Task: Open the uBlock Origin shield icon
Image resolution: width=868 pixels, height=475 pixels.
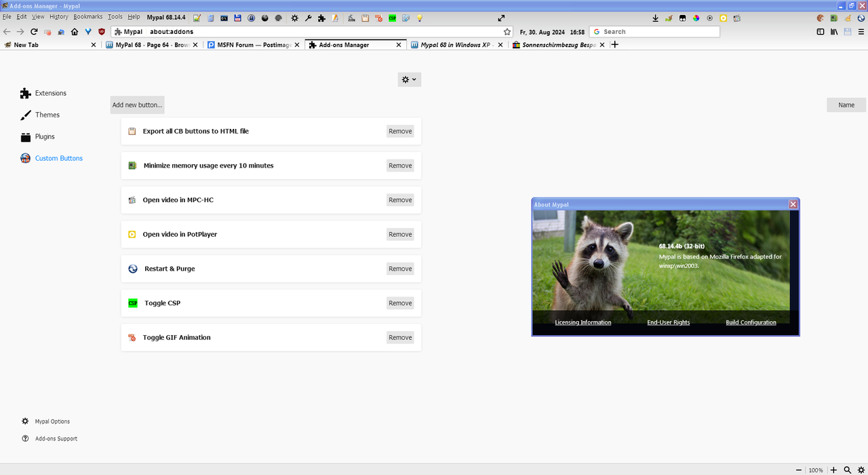Action: click(x=102, y=32)
